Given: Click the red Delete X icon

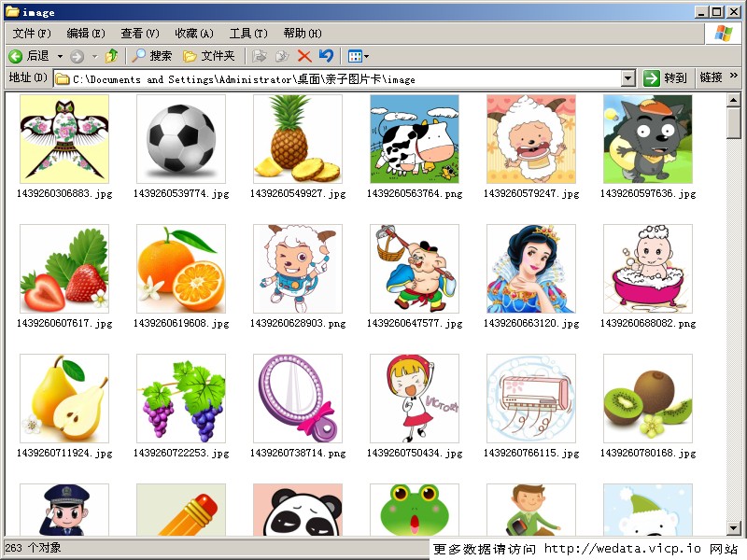Looking at the screenshot, I should pyautogui.click(x=304, y=56).
